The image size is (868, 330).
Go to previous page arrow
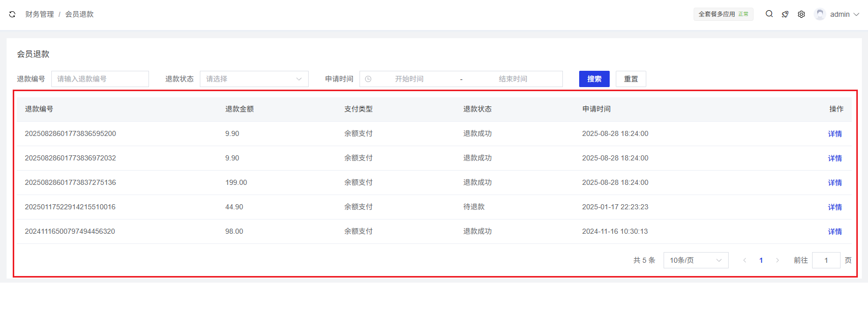click(x=745, y=260)
